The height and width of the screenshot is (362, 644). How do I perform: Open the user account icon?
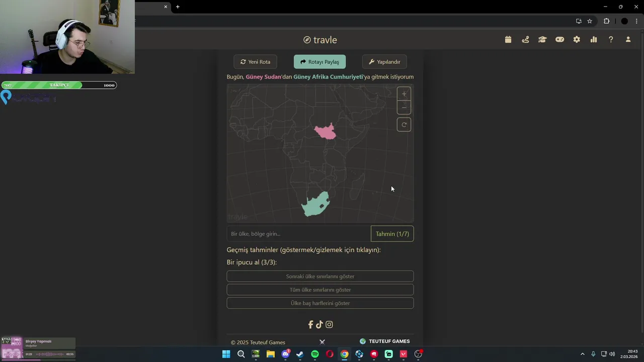coord(628,40)
